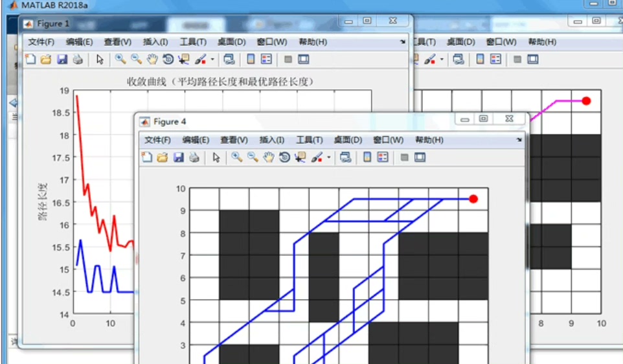Viewport: 623px width, 364px height.
Task: Select Edit Plot pointer tool in Figure 1
Action: (100, 59)
